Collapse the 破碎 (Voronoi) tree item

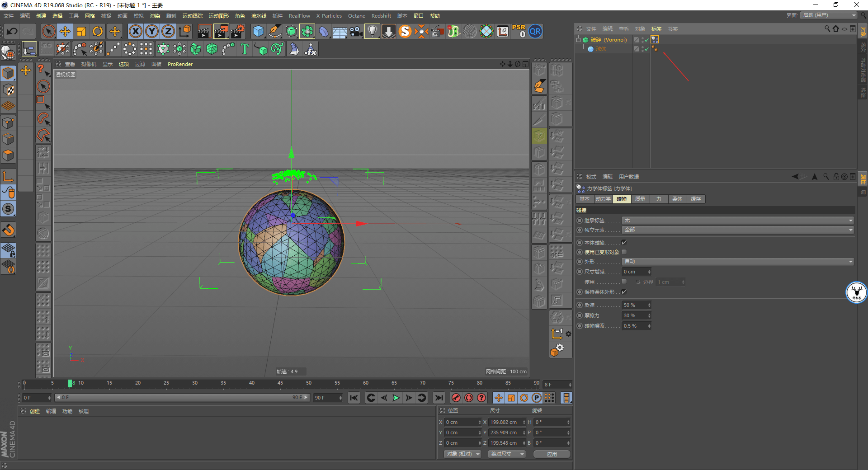point(578,40)
